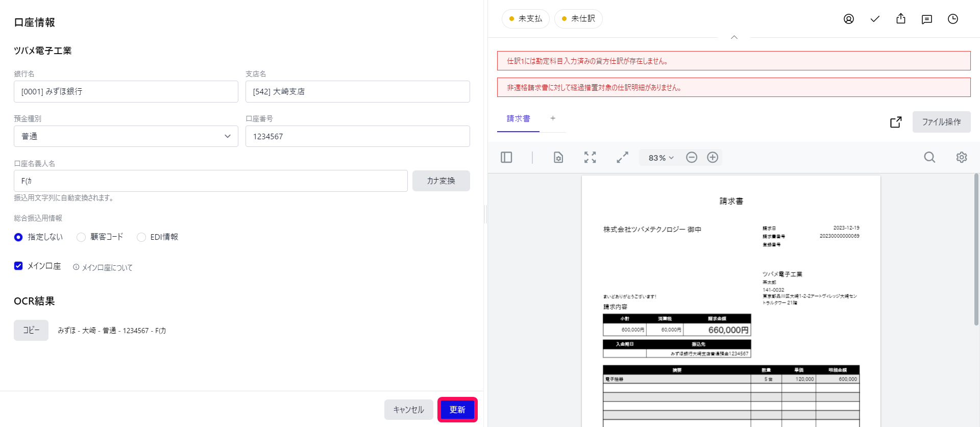
Task: Click the 仕訳1 credit entry error message
Action: coord(734,61)
